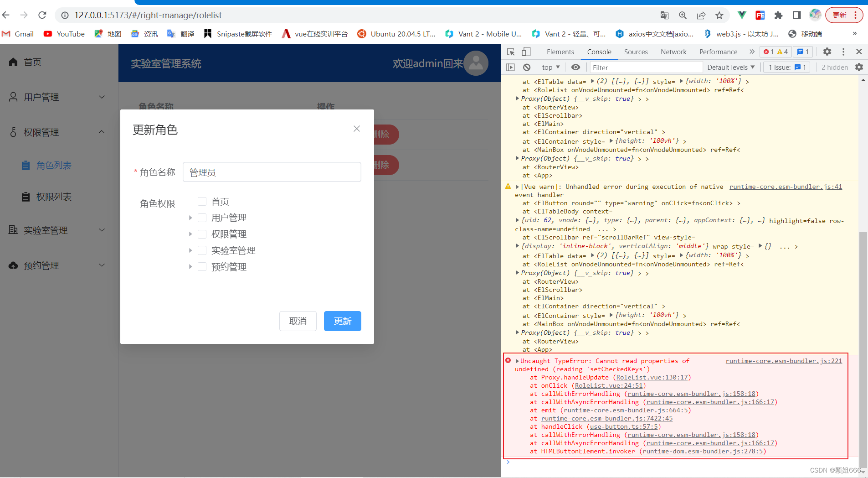Click the user avatar next to 欢迎admin回来
868x478 pixels.
[x=475, y=63]
